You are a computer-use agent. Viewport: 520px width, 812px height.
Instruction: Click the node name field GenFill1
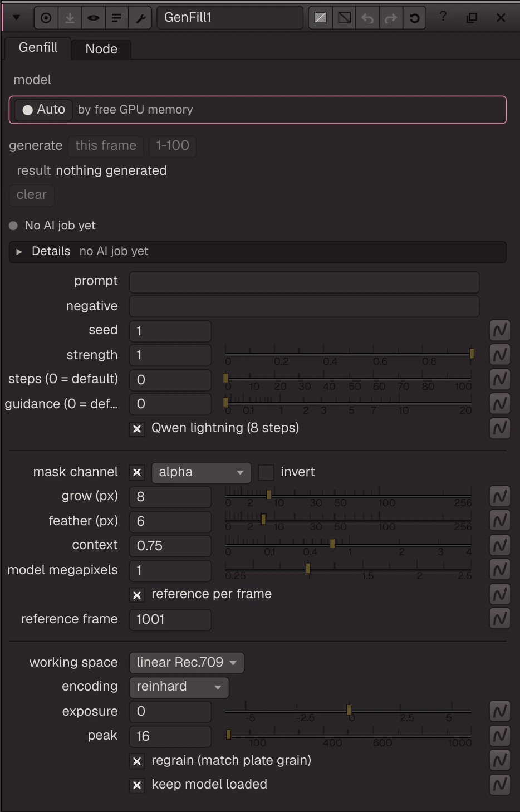click(230, 18)
